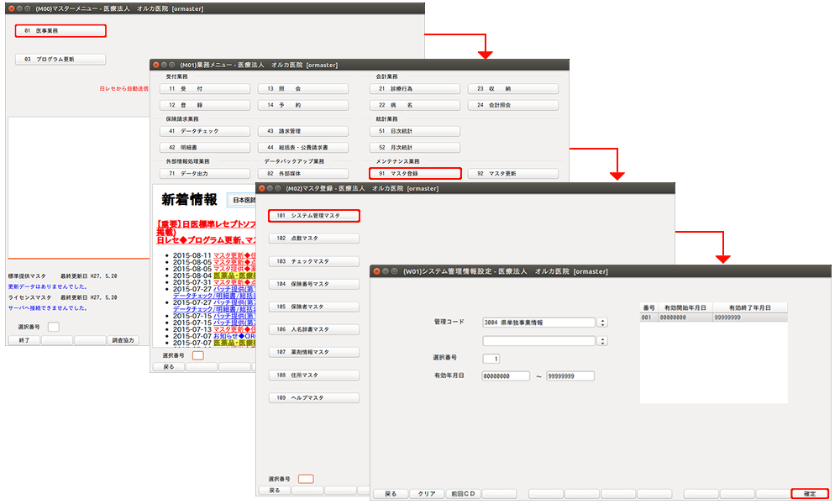This screenshot has width=840, height=504.
Task: Open the 2015-08-11 マスタ更新 news link
Action: click(234, 255)
